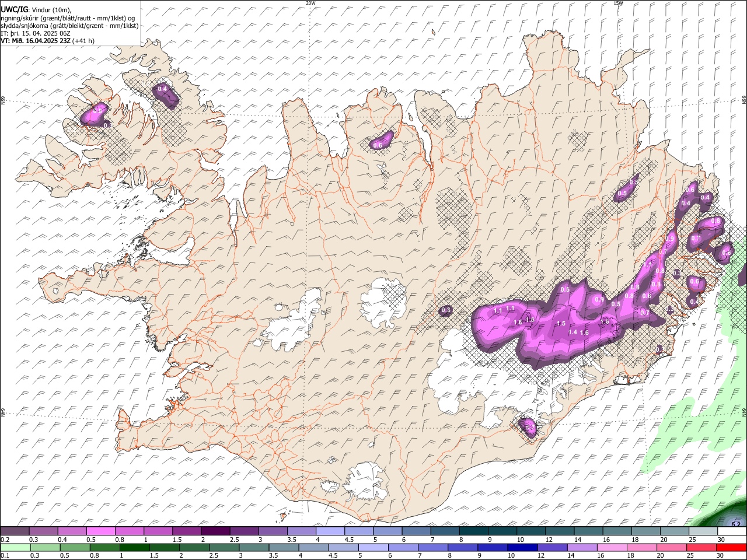747x560 pixels.
Task: Click lower legend swatch starting at 2
Action: [x=194, y=548]
